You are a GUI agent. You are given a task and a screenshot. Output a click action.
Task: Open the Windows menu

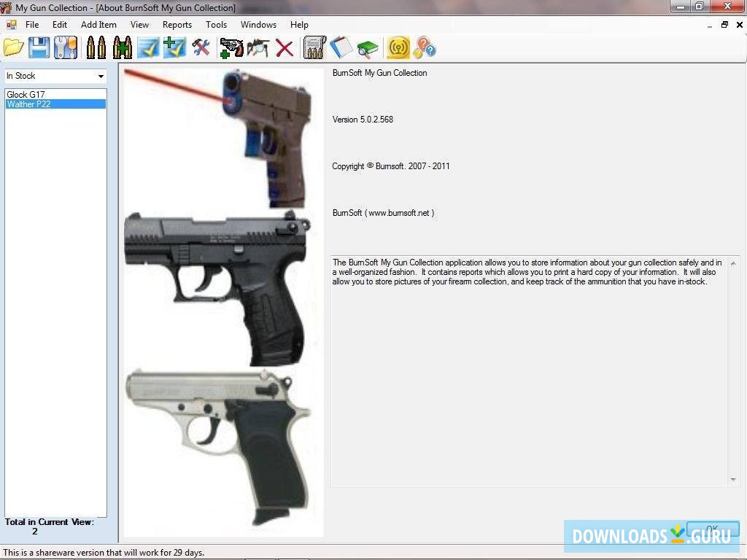click(258, 25)
